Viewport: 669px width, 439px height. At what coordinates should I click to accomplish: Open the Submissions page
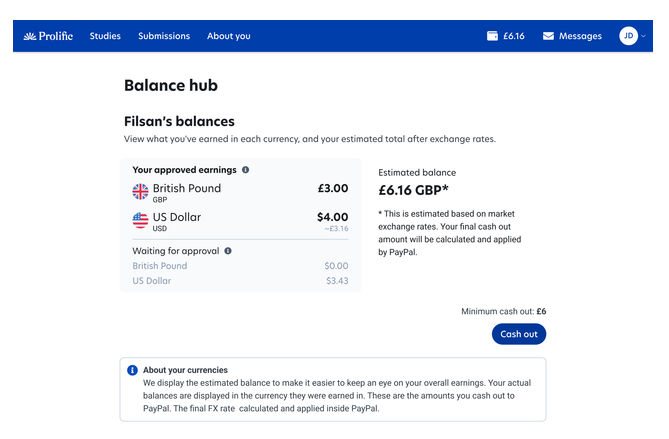coord(164,36)
